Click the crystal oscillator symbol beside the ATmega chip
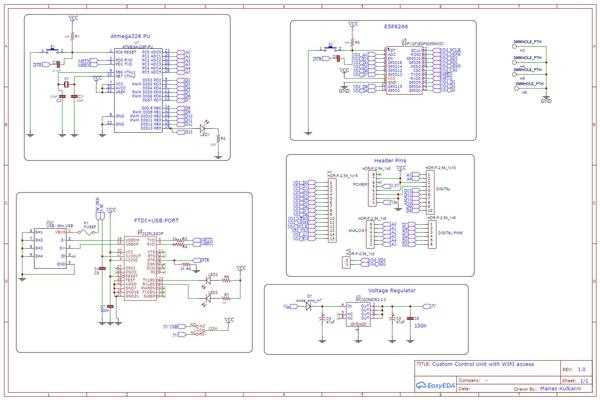 coord(66,85)
